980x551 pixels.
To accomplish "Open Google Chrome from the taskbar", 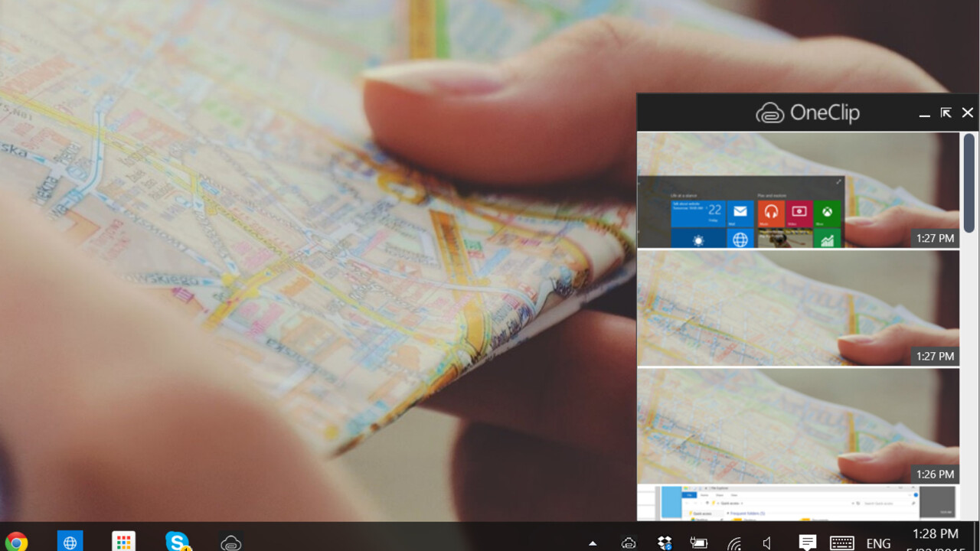I will click(16, 542).
